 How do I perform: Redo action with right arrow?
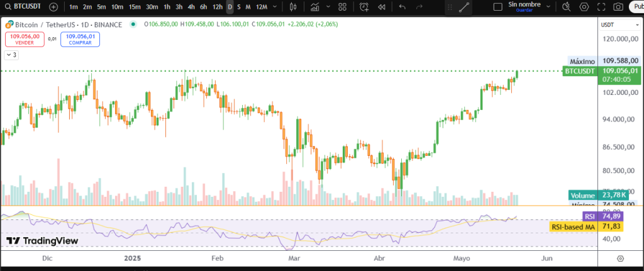pos(419,6)
